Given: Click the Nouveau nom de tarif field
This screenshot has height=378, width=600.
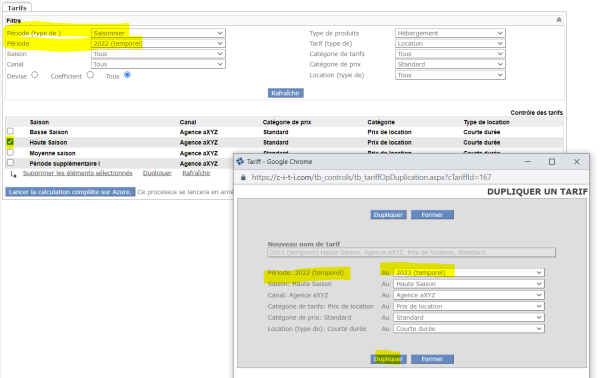Looking at the screenshot, I should click(x=411, y=253).
